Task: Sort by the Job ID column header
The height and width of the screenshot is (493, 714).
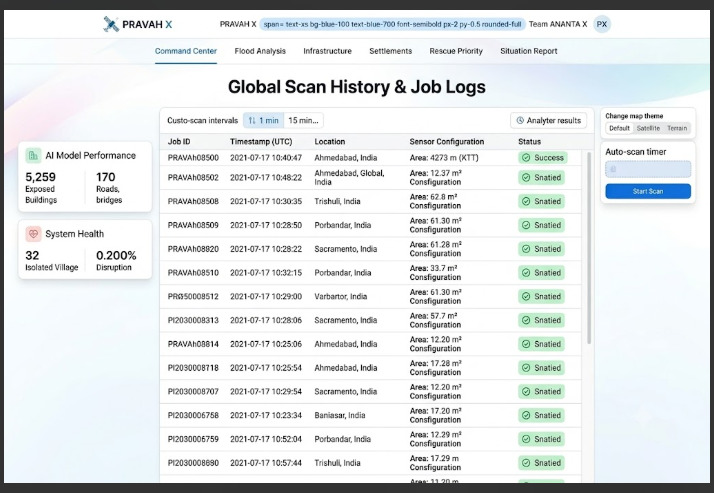Action: click(x=179, y=142)
